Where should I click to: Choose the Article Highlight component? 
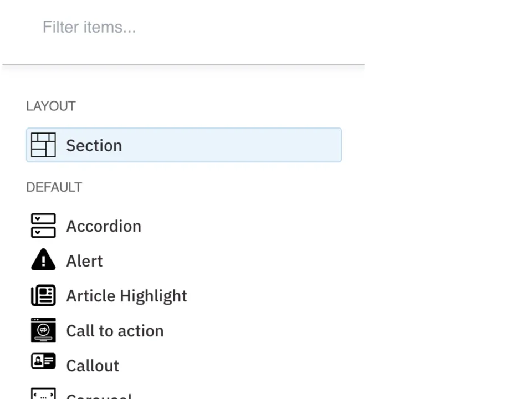pyautogui.click(x=126, y=295)
